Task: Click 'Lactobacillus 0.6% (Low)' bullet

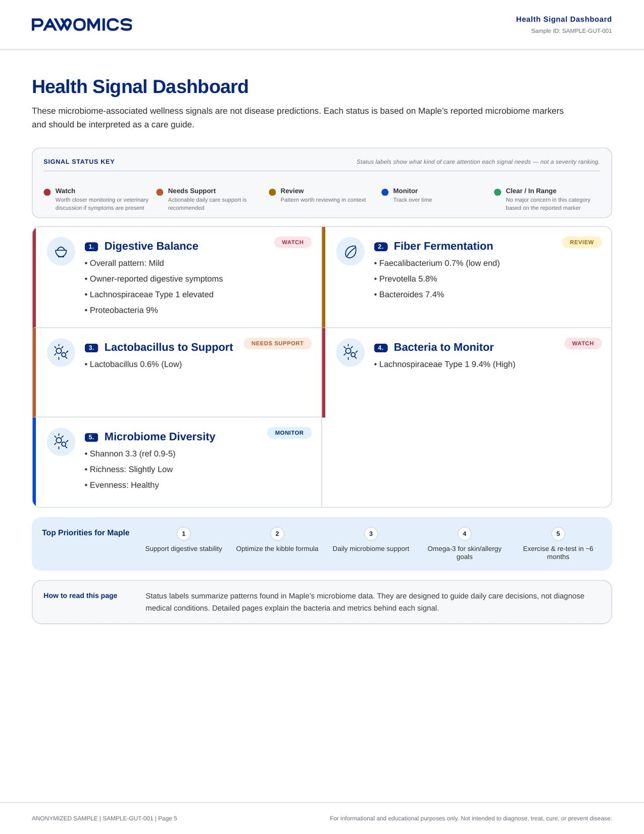Action: pyautogui.click(x=133, y=364)
